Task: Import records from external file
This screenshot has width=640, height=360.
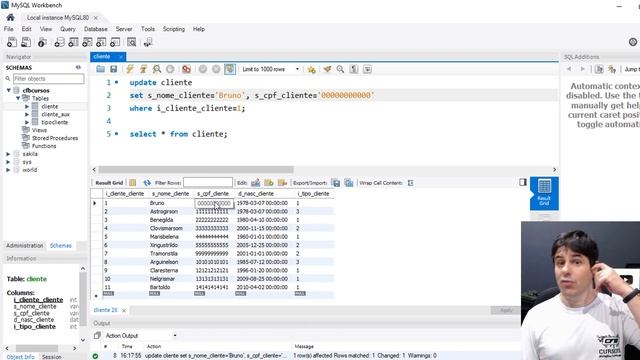Action: point(349,183)
